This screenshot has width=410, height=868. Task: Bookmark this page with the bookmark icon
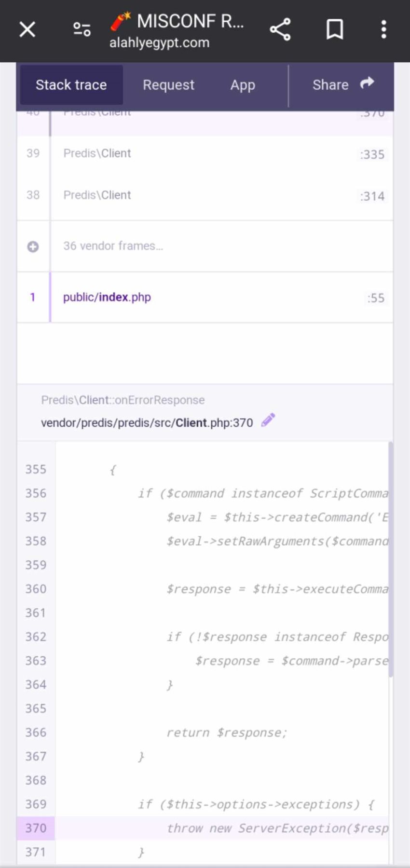pyautogui.click(x=334, y=30)
